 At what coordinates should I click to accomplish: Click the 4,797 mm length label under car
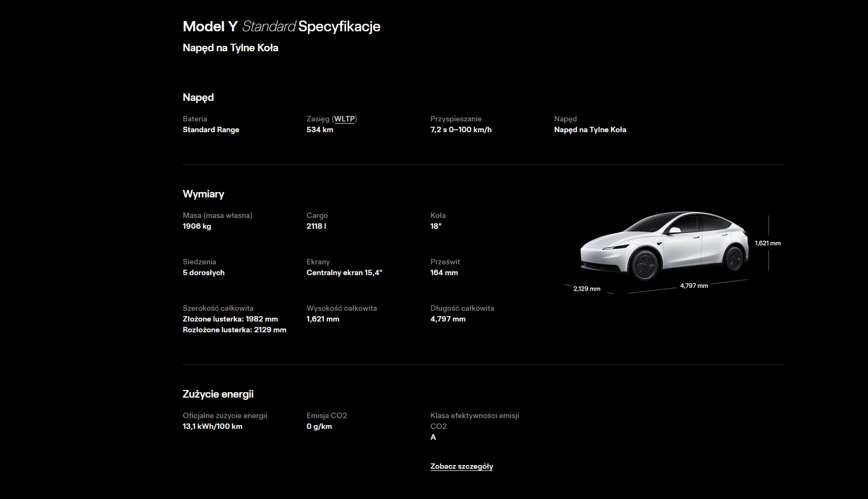click(694, 286)
